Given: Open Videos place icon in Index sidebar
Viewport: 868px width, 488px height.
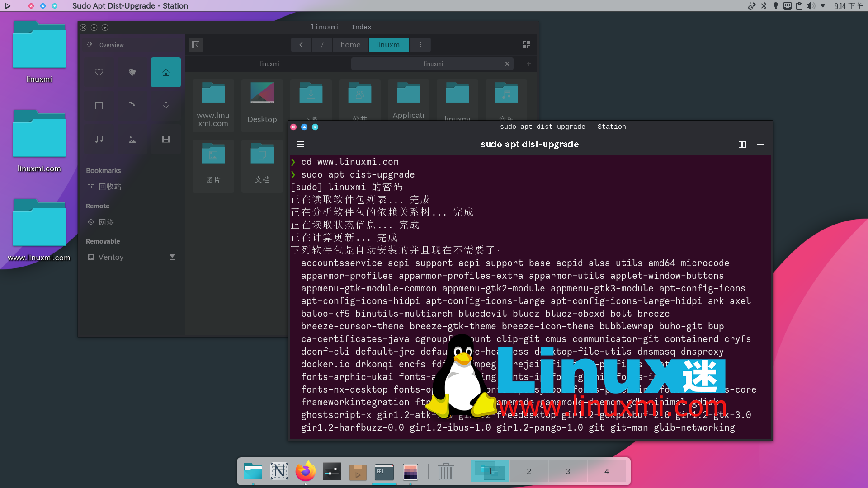Looking at the screenshot, I should coord(166,139).
